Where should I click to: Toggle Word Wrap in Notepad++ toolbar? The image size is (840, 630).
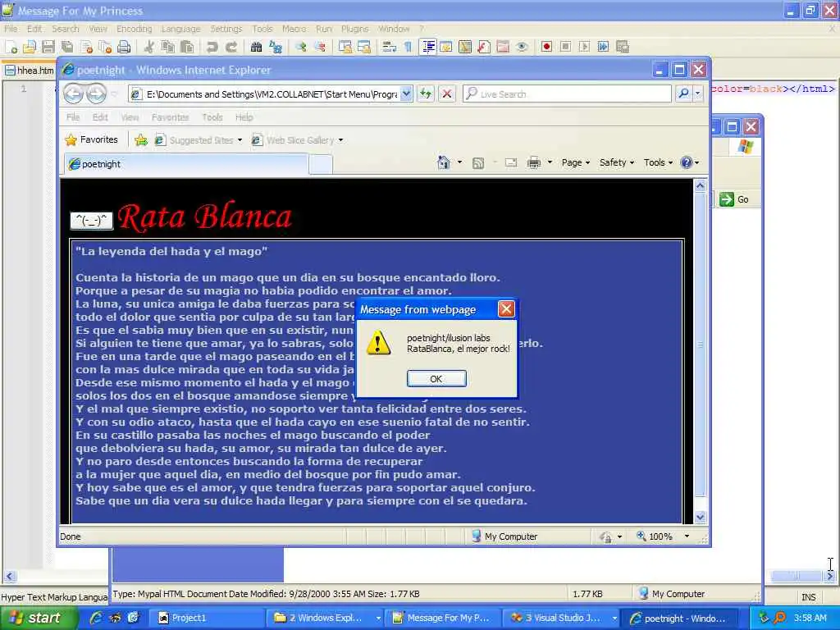tap(390, 47)
